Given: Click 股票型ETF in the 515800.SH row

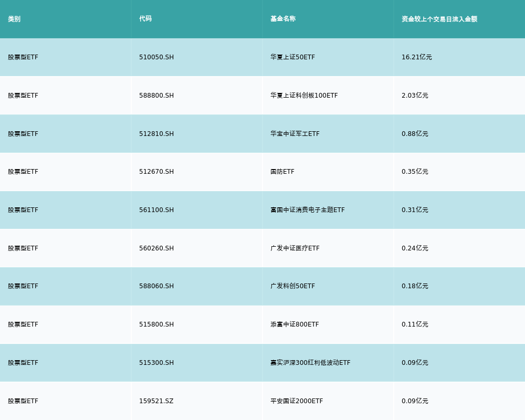Looking at the screenshot, I should click(x=23, y=324).
